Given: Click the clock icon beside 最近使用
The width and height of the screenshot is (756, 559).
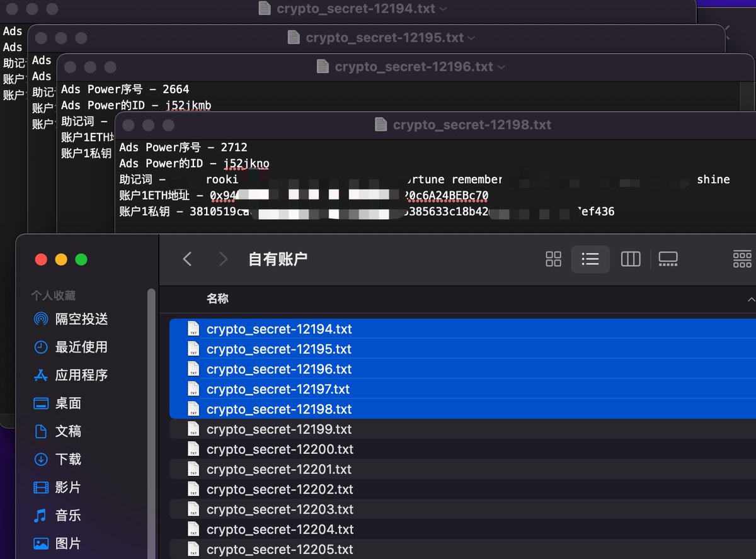Looking at the screenshot, I should [x=40, y=347].
